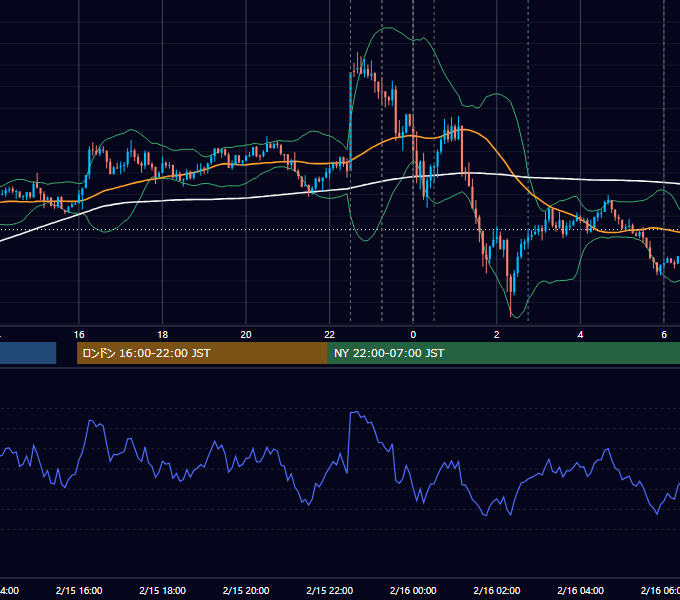Click the 6 hour label on price chart axis

664,335
